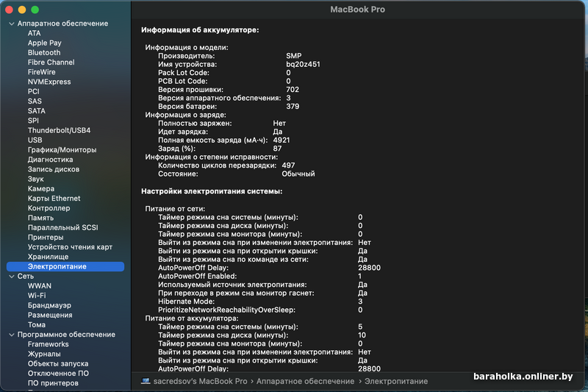
Task: Open Отключенное ПО entry
Action: click(x=58, y=374)
